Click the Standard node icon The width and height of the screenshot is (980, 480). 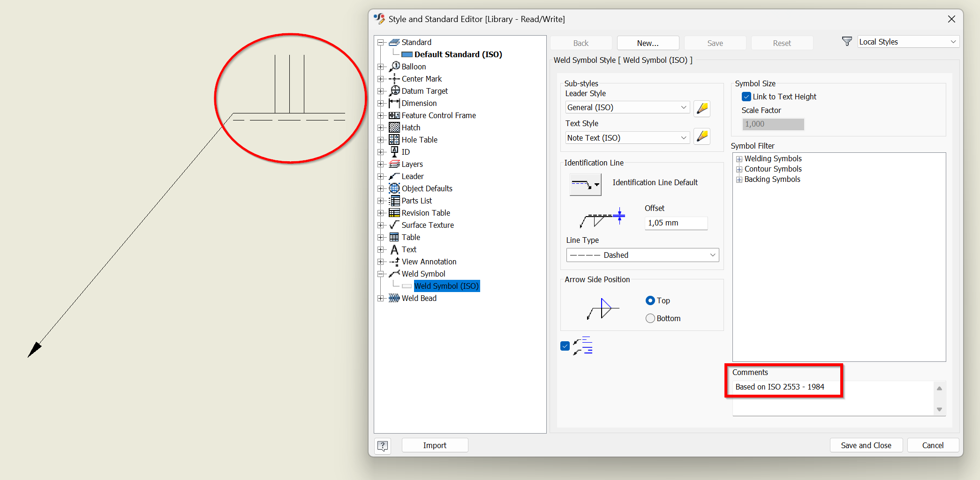pos(394,42)
